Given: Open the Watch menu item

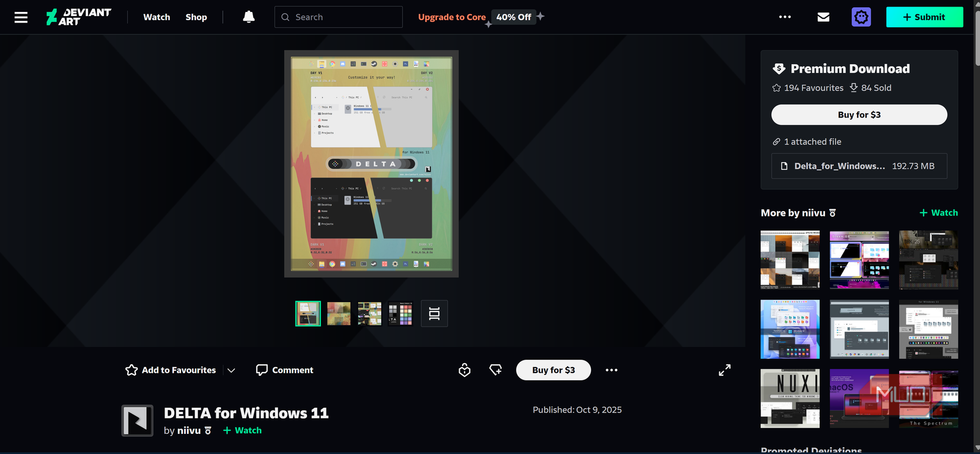Looking at the screenshot, I should tap(157, 17).
